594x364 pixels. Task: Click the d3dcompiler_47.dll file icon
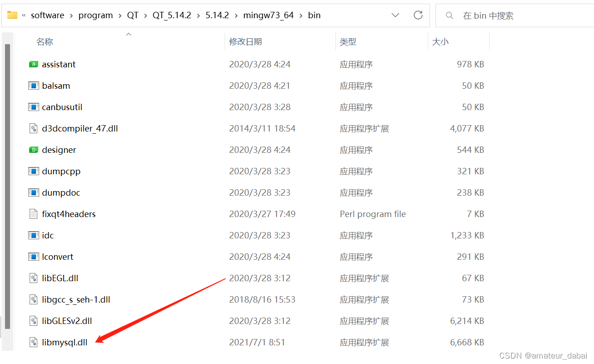33,128
